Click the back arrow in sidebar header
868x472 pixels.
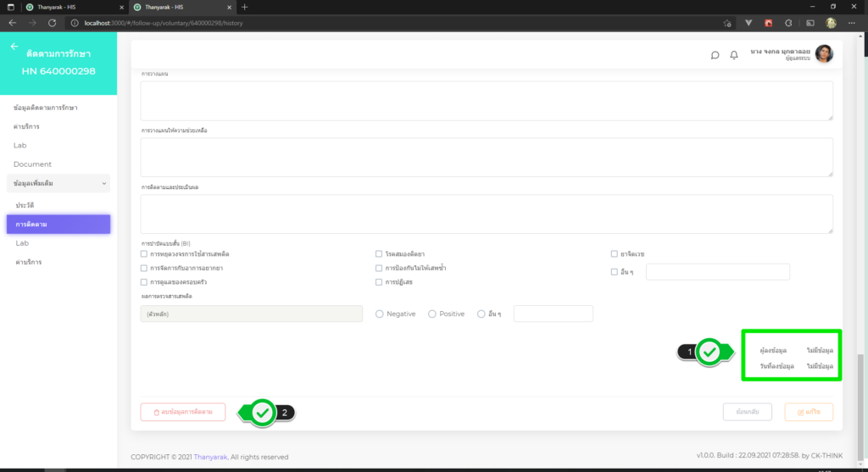tap(14, 47)
